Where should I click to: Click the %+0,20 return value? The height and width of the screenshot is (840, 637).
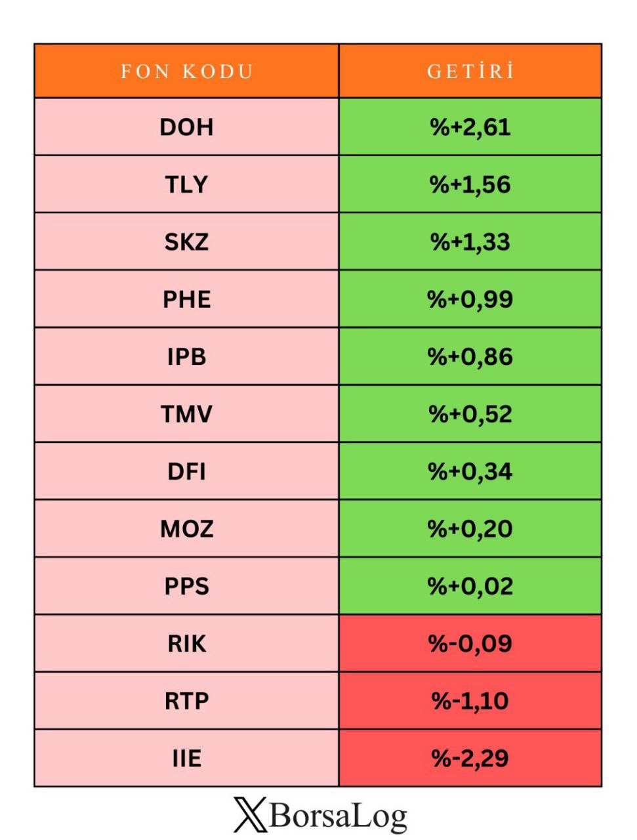coord(470,529)
